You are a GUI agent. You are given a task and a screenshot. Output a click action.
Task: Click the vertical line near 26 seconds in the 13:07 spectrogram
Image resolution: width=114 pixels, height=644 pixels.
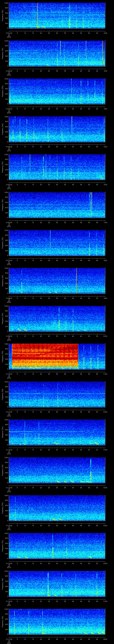(x=50, y=238)
